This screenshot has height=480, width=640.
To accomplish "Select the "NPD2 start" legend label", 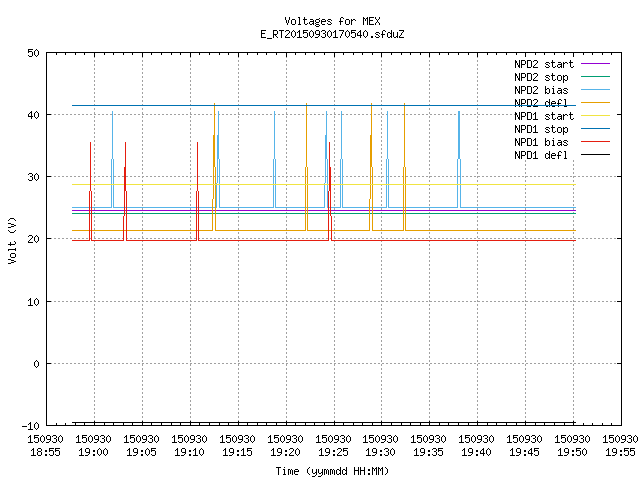I will pyautogui.click(x=544, y=64).
